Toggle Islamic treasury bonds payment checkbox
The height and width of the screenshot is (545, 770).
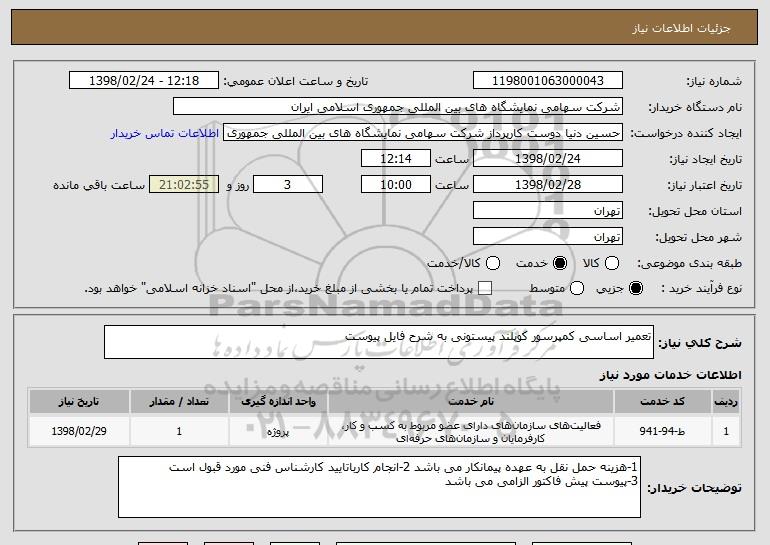point(485,288)
